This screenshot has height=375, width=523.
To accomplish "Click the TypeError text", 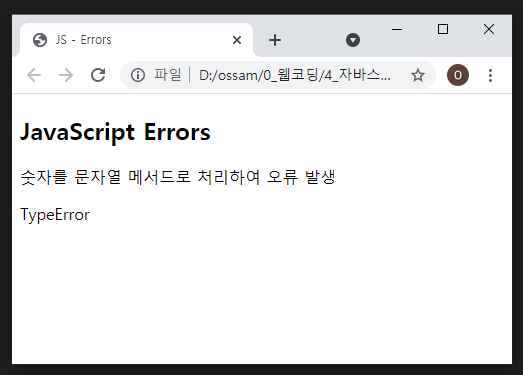I will pyautogui.click(x=55, y=215).
